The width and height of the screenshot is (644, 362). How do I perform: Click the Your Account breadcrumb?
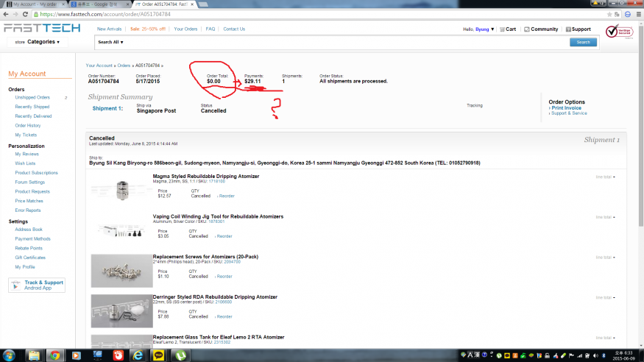(99, 65)
